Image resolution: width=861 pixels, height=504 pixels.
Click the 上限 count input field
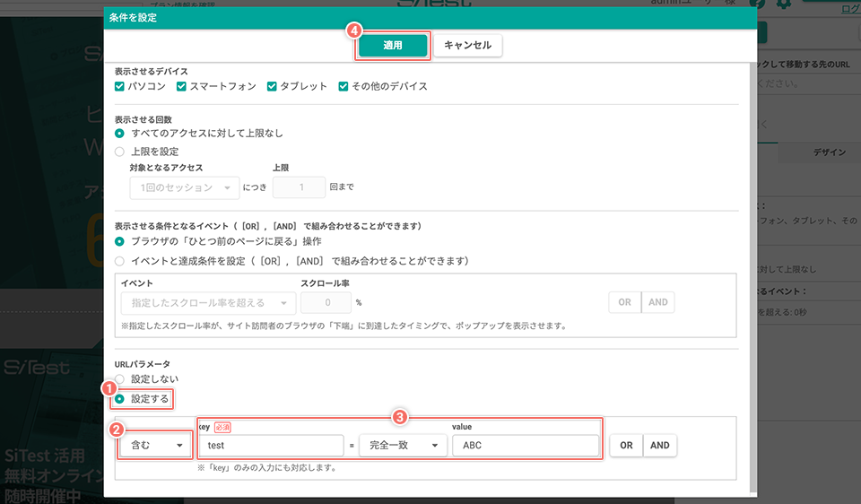(x=300, y=187)
